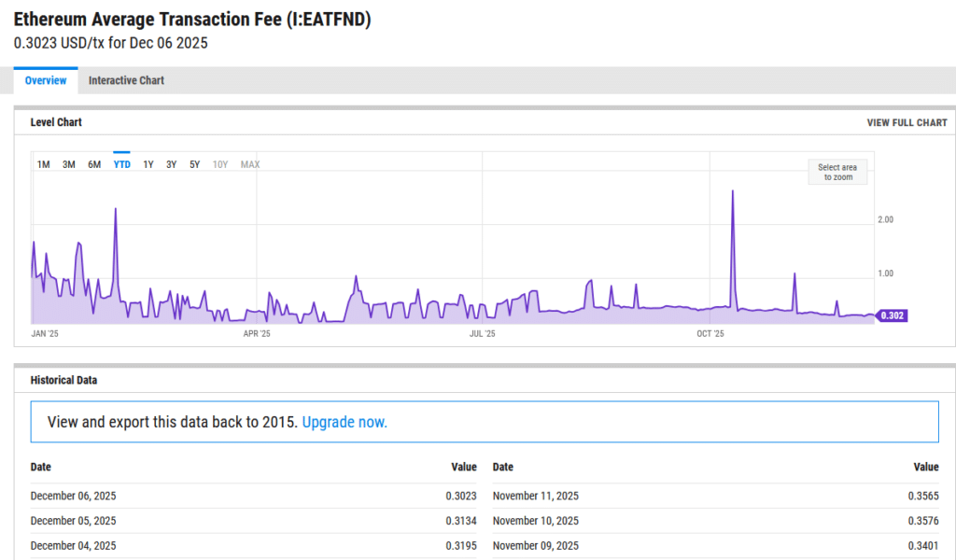Viewport: 956px width, 560px height.
Task: Select the 1M time range
Action: (x=42, y=163)
